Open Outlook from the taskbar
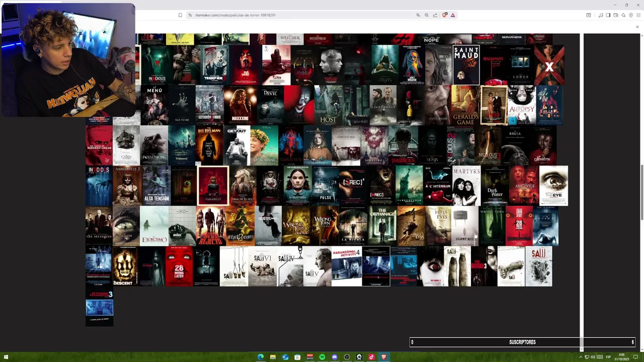 pyautogui.click(x=285, y=357)
